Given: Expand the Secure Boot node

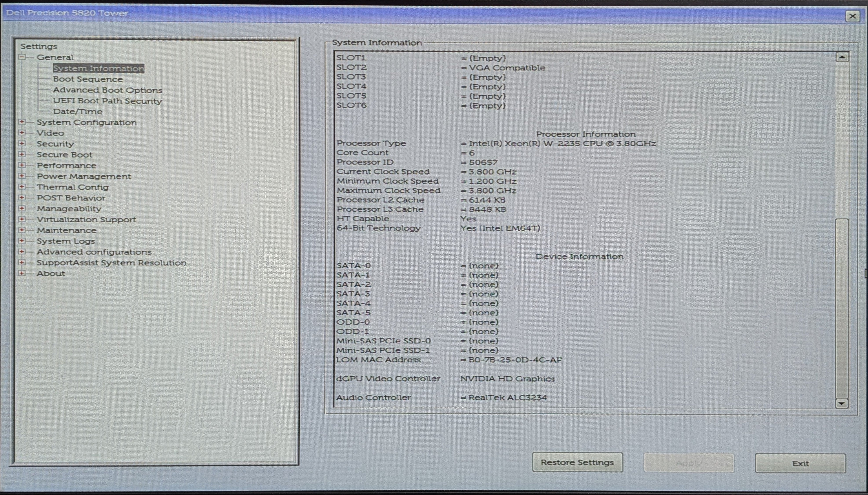Looking at the screenshot, I should click(22, 155).
